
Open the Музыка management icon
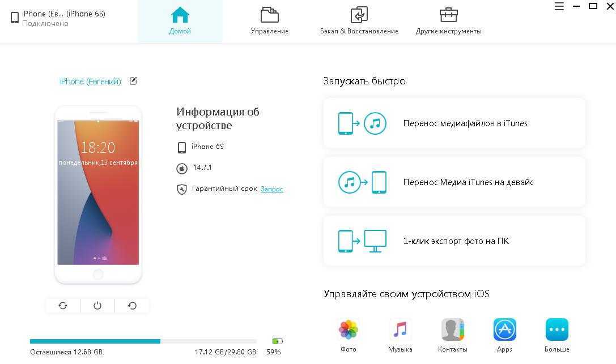point(400,329)
